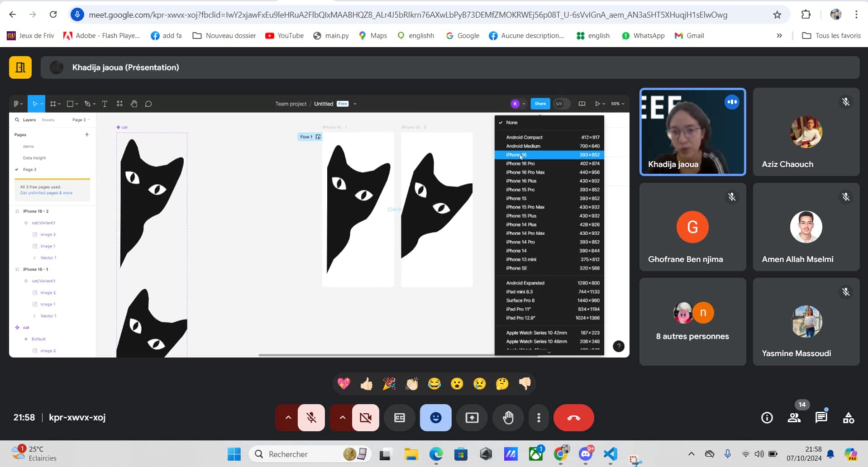Add a new page with plus icon
The width and height of the screenshot is (868, 467).
(x=87, y=134)
